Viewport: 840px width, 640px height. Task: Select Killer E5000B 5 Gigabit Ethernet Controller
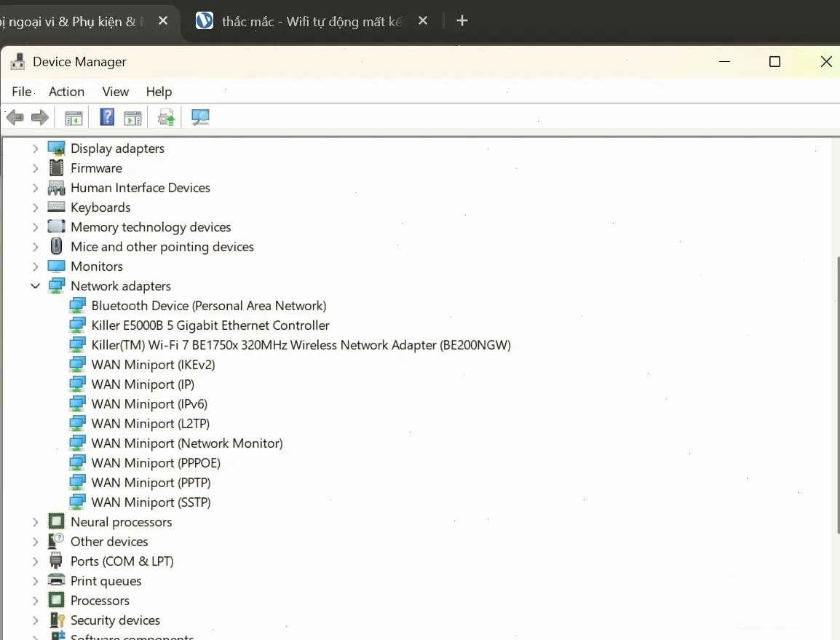tap(210, 325)
